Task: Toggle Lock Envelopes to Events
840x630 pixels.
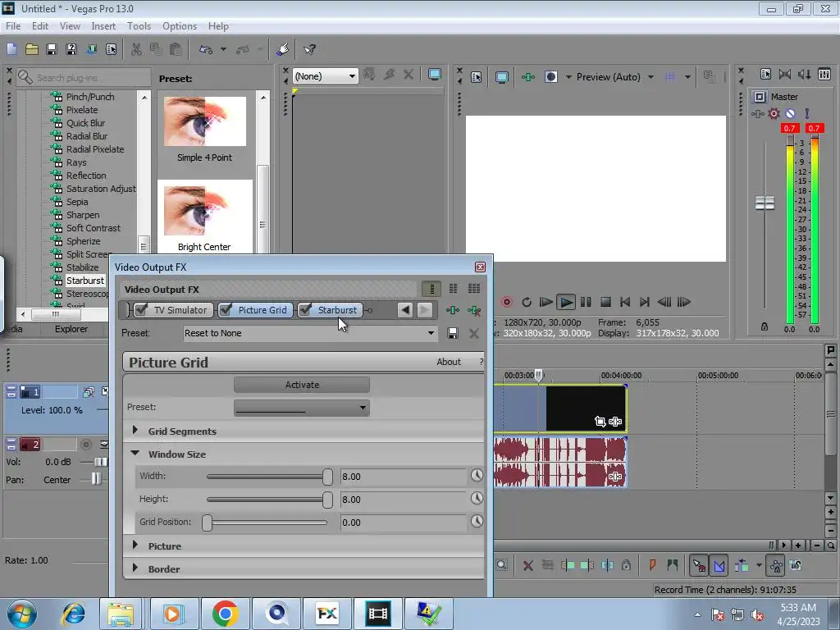Action: click(x=775, y=565)
